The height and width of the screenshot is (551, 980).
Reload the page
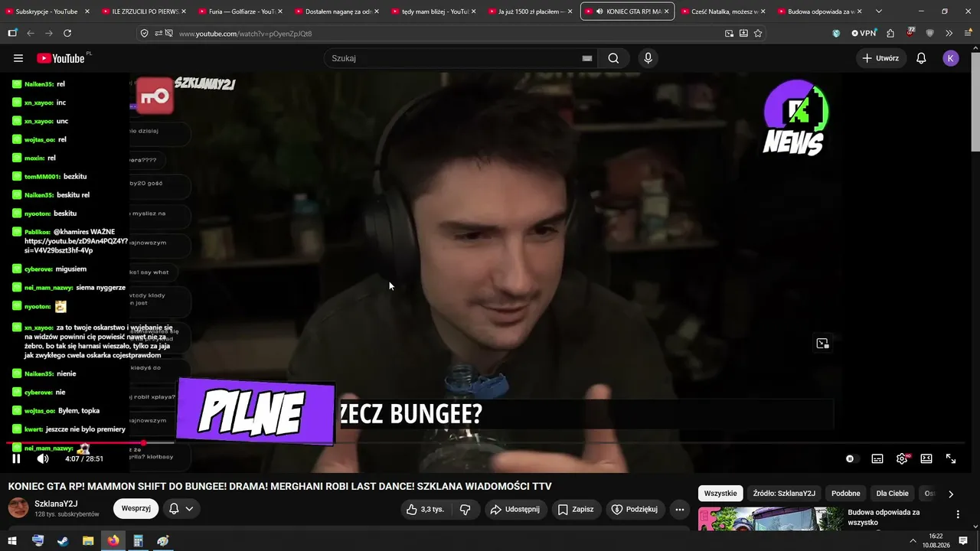(67, 34)
